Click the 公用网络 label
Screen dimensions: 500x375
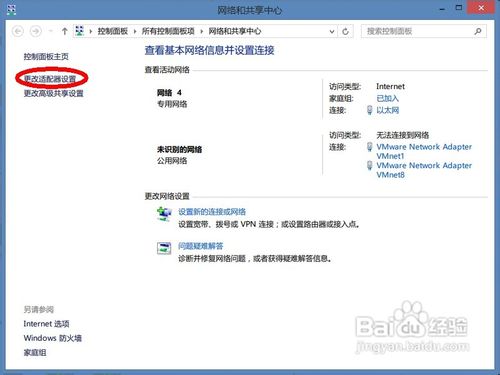click(x=172, y=161)
